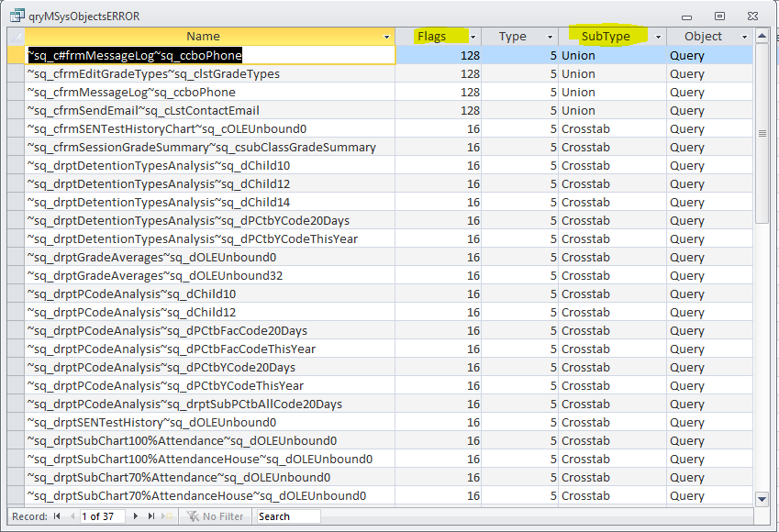The height and width of the screenshot is (532, 779).
Task: Select the SubType column header
Action: point(606,37)
